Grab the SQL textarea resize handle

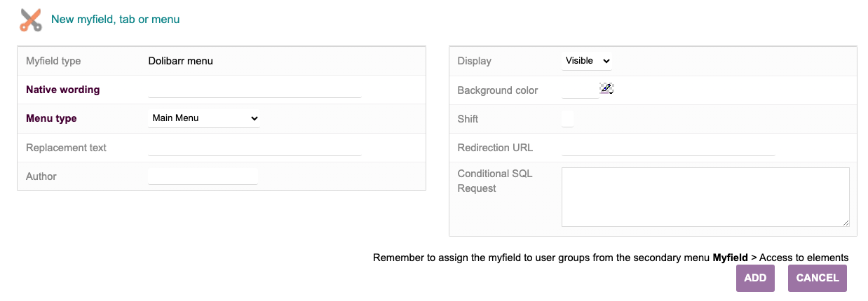pyautogui.click(x=846, y=223)
